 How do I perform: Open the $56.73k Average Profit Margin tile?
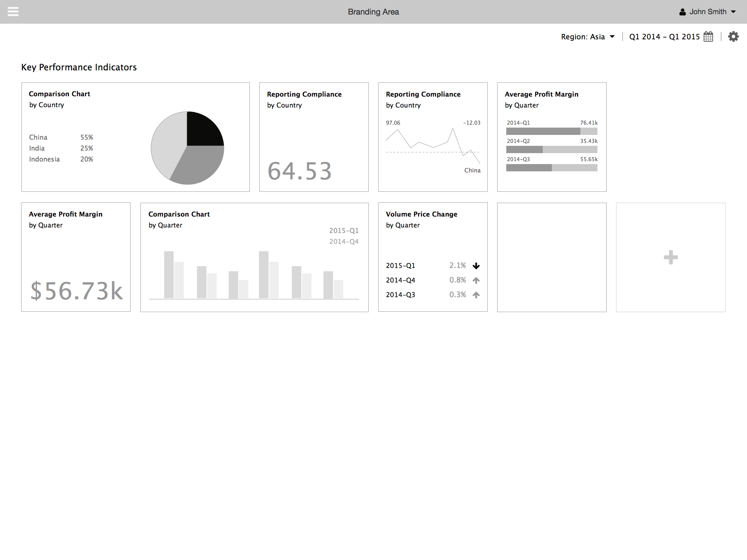click(x=76, y=257)
